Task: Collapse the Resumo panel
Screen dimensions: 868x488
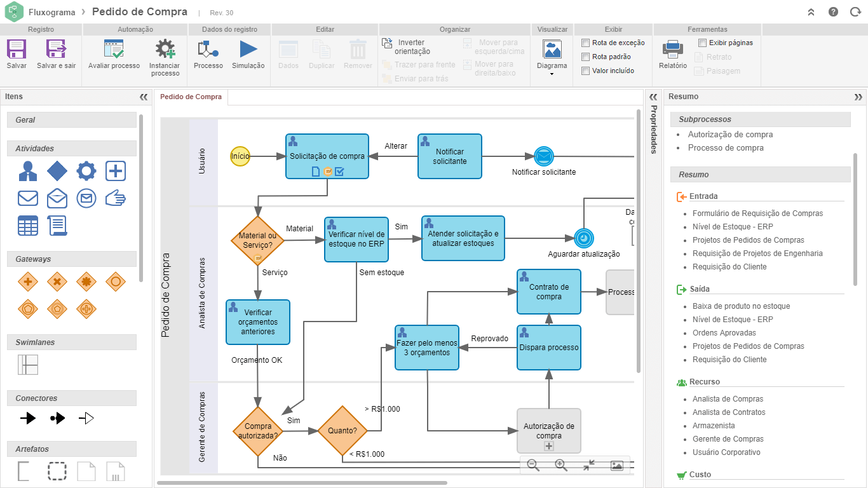Action: click(x=858, y=97)
